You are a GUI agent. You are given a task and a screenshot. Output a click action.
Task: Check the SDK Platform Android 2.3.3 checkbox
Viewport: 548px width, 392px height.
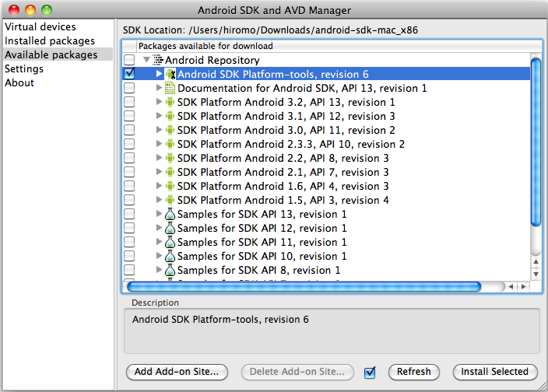pos(129,144)
